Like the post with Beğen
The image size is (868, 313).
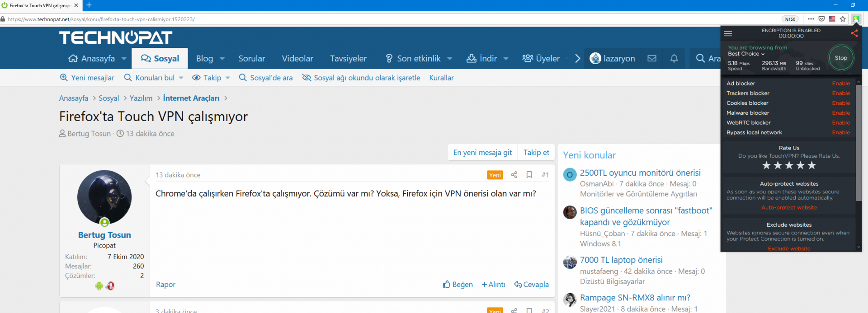[458, 285]
